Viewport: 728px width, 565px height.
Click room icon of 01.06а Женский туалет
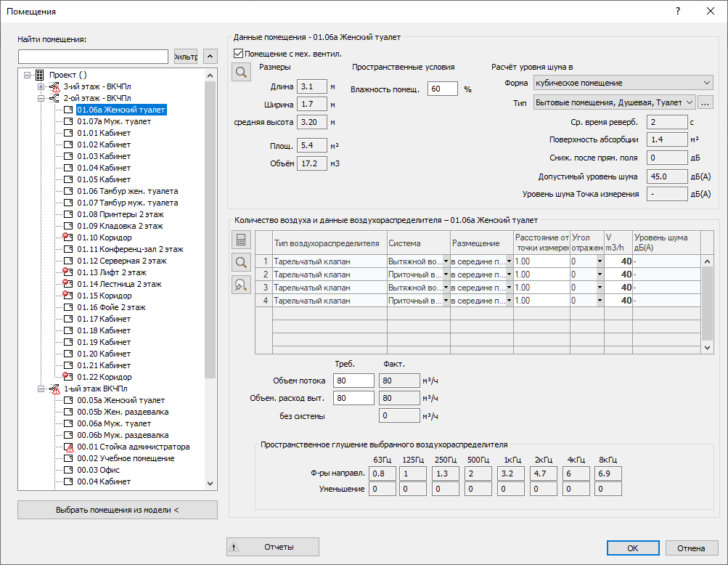click(x=68, y=110)
